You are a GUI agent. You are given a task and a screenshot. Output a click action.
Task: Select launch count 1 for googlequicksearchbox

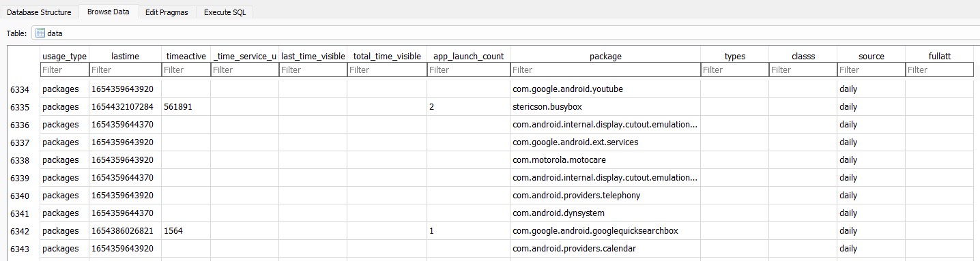468,231
